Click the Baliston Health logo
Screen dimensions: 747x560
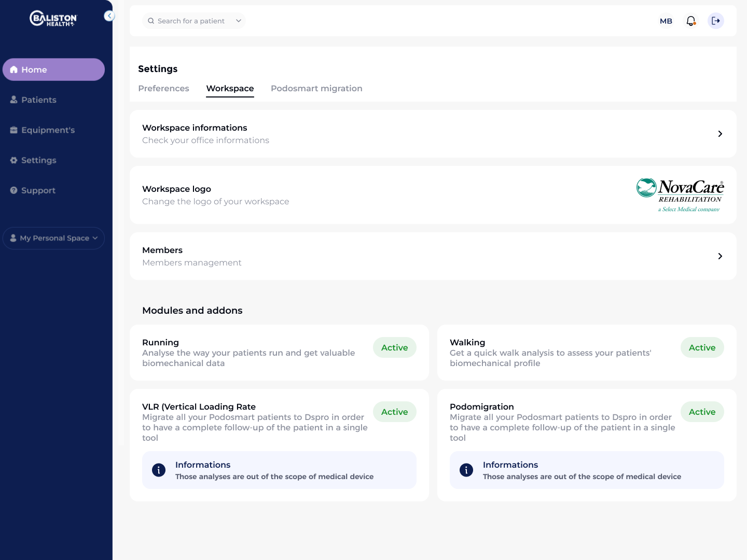(53, 19)
